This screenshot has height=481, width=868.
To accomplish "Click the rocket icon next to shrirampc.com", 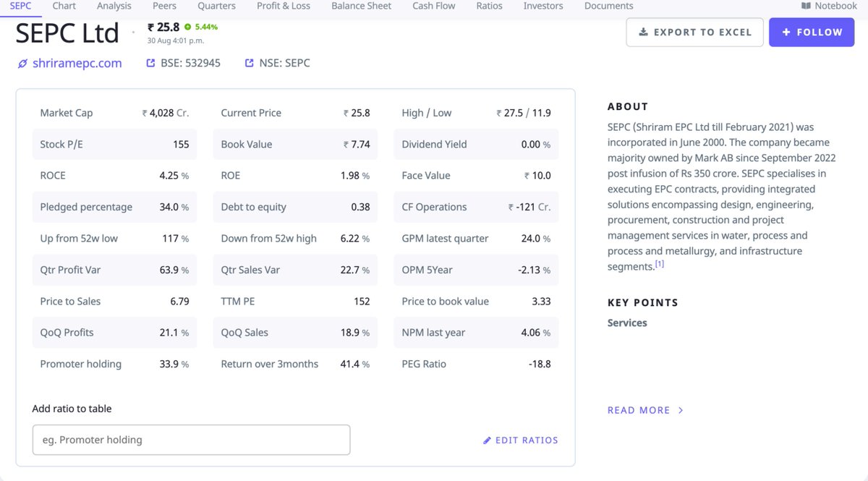I will (22, 63).
